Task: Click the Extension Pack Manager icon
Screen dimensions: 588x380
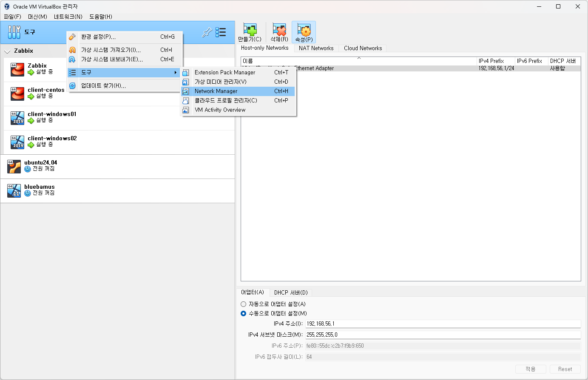Action: (186, 73)
